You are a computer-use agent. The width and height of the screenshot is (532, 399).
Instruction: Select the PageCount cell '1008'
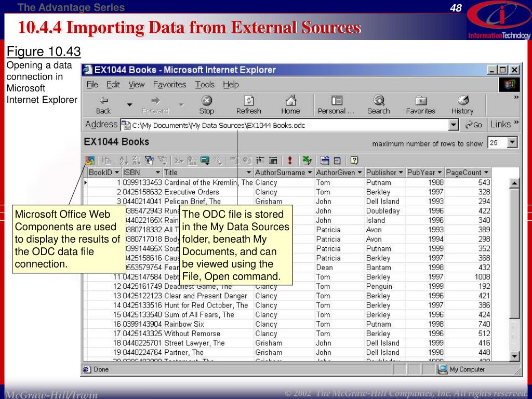pyautogui.click(x=468, y=277)
